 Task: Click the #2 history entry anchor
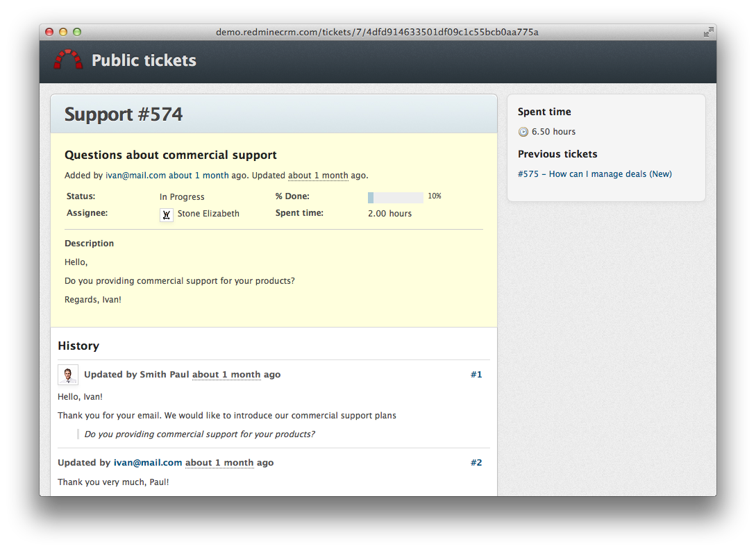tap(476, 462)
